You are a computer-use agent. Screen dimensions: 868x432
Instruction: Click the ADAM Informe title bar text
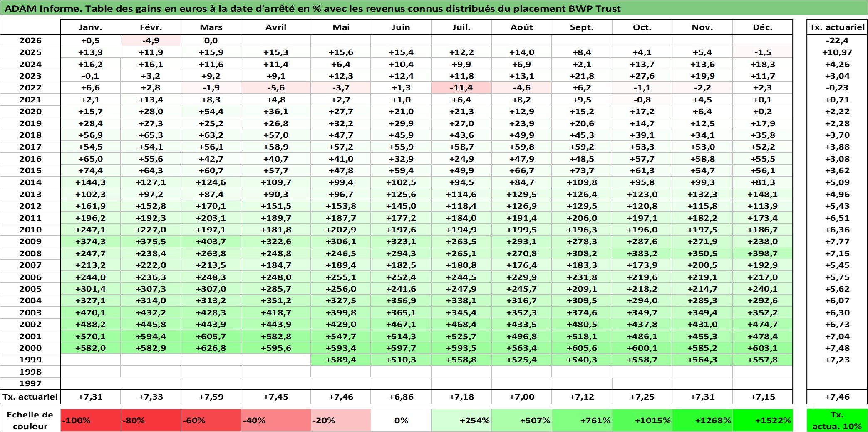[x=312, y=8]
